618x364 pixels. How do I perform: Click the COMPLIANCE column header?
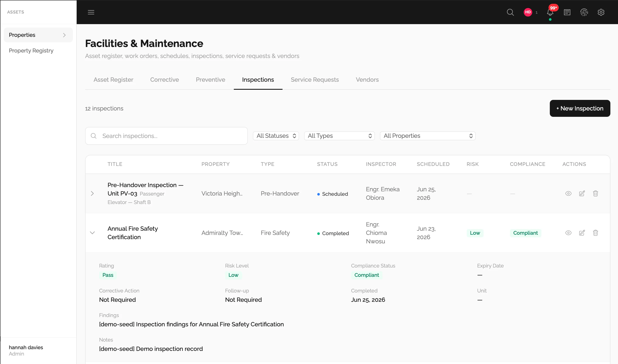pyautogui.click(x=527, y=164)
